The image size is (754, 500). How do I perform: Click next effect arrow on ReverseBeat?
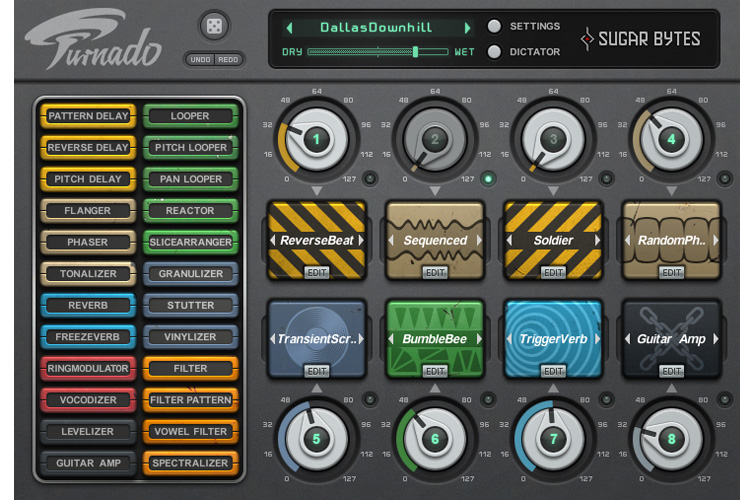(x=362, y=241)
